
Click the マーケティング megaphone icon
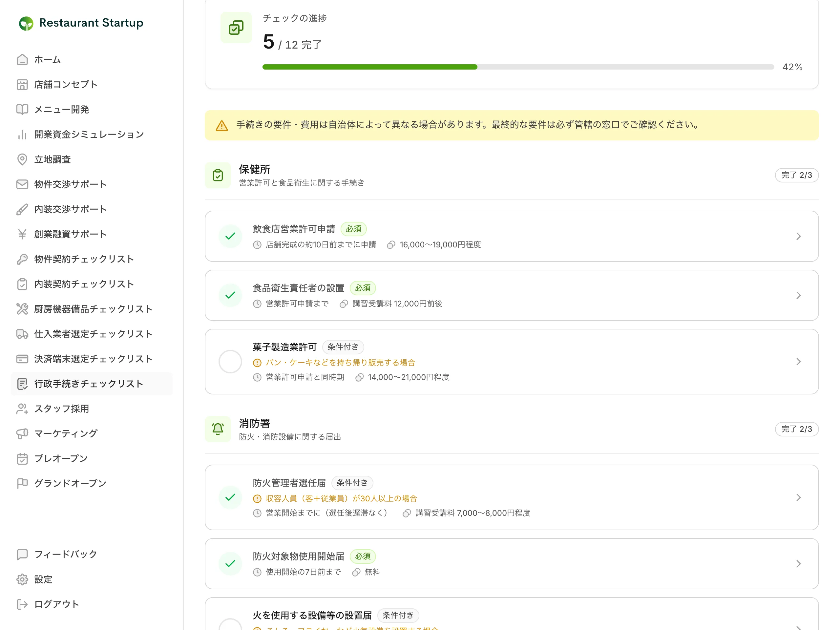[x=22, y=433]
